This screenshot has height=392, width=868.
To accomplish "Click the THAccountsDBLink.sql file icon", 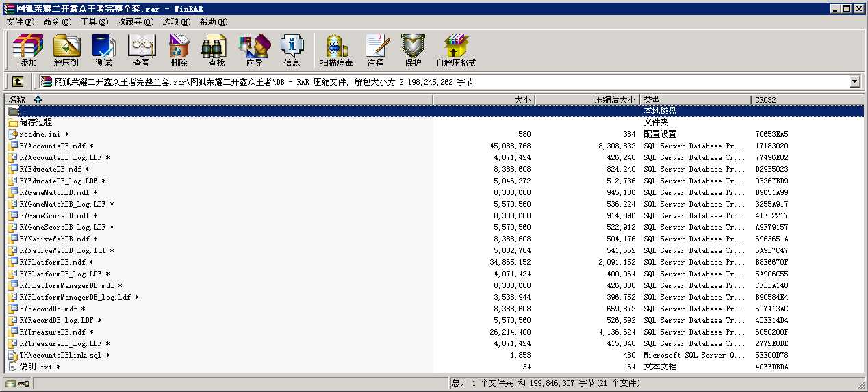I will (x=13, y=355).
